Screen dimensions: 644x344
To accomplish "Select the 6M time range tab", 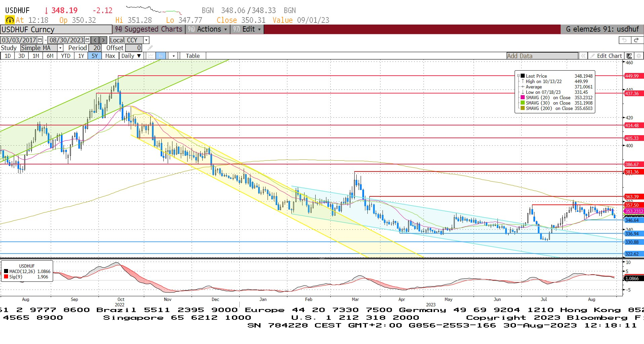I will click(x=50, y=56).
